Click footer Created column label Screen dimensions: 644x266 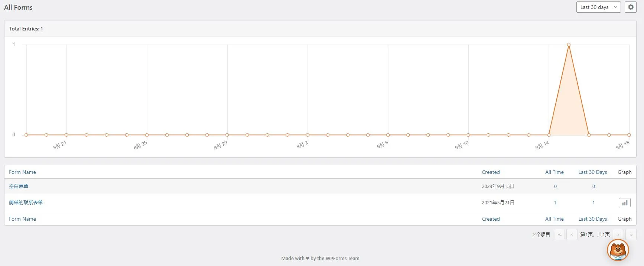pyautogui.click(x=491, y=219)
